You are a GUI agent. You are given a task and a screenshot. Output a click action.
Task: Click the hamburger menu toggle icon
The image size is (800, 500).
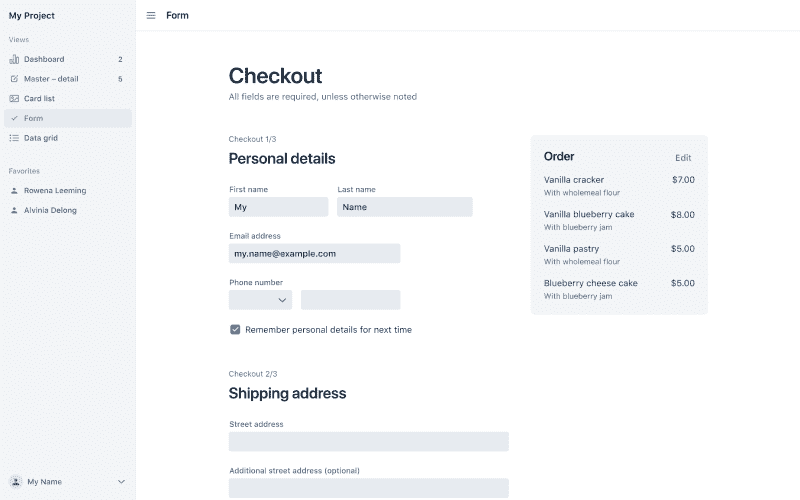[151, 15]
